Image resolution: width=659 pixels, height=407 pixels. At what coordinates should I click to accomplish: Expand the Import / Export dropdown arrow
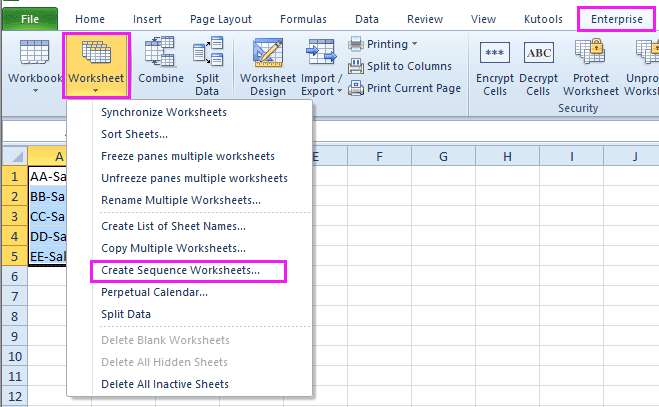(x=339, y=91)
